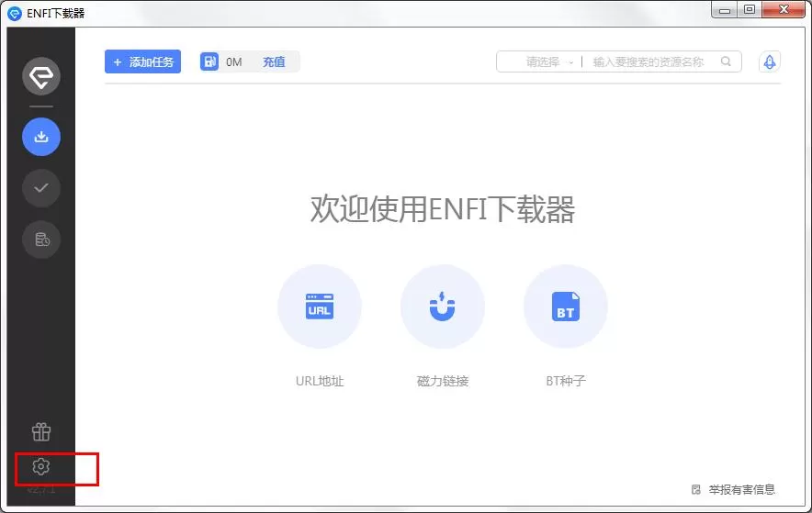Click the 充值 recharge link
Screen dimensions: 812x513
(x=274, y=62)
